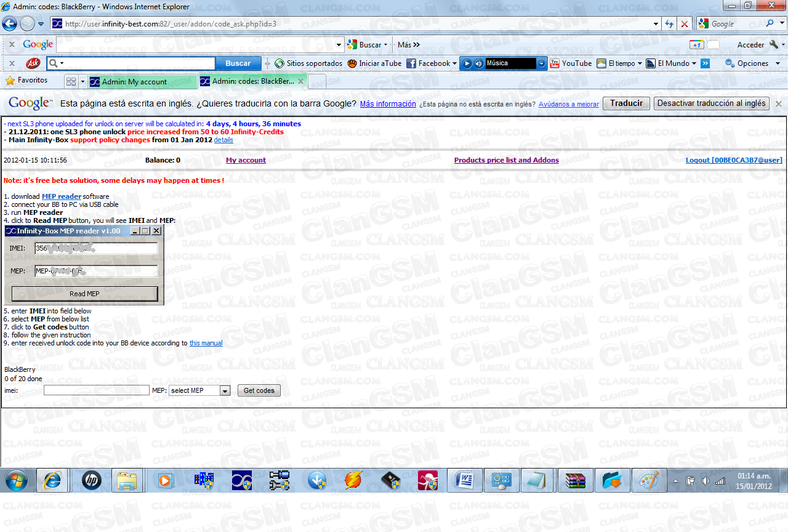The width and height of the screenshot is (788, 532).
Task: Expand more Ask toolbar items chevron
Action: pos(706,63)
